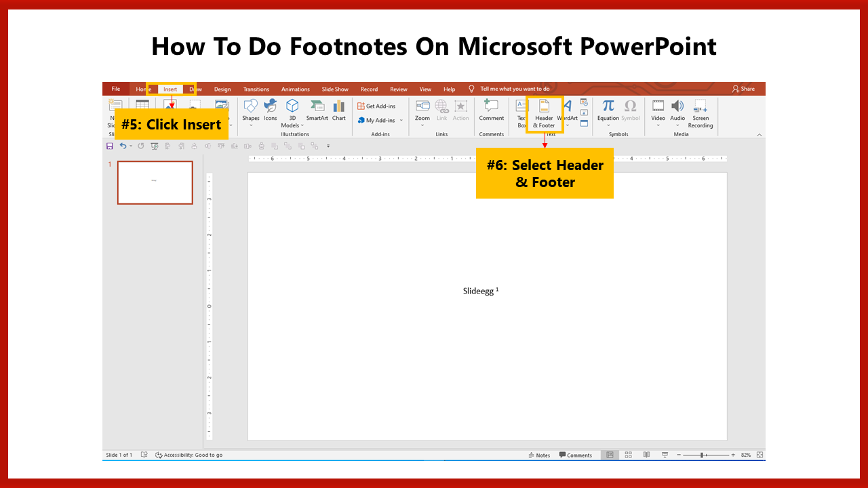Viewport: 868px width, 488px height.
Task: Expand the Zoom dropdown arrow in Links
Action: pos(422,125)
